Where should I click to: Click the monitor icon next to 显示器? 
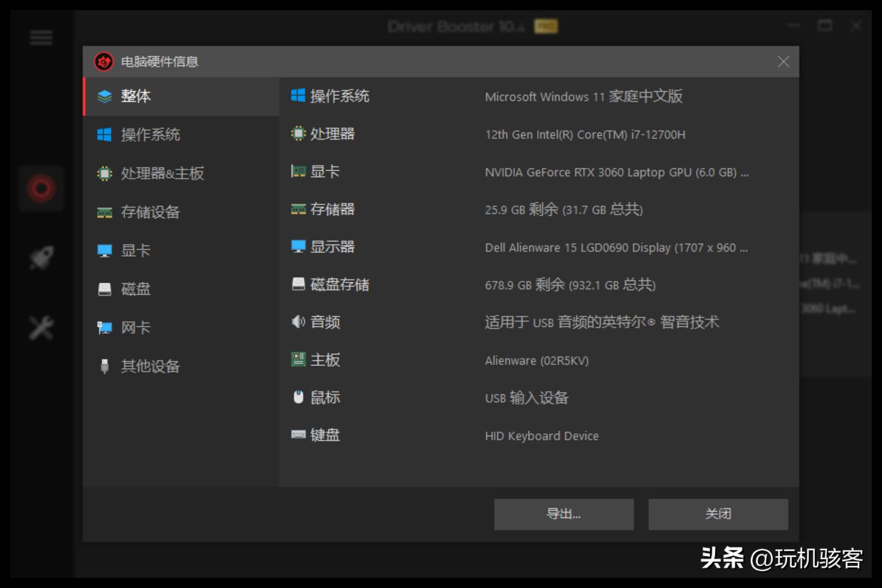298,247
